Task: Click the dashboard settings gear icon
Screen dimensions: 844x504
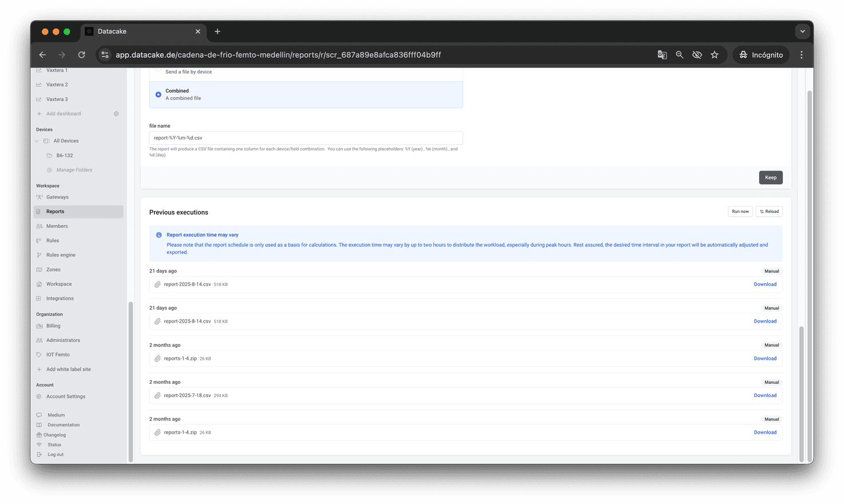Action: coord(116,114)
